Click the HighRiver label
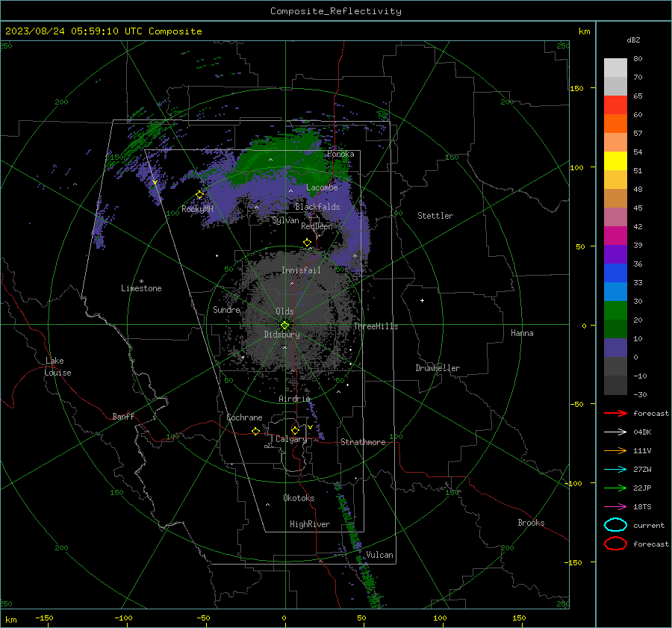Image resolution: width=672 pixels, height=628 pixels. click(x=309, y=524)
